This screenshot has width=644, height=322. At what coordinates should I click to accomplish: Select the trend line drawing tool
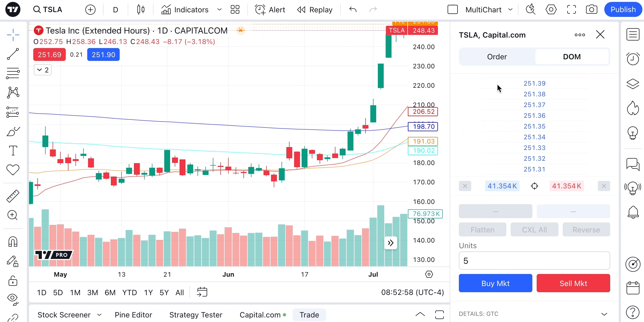click(x=13, y=54)
